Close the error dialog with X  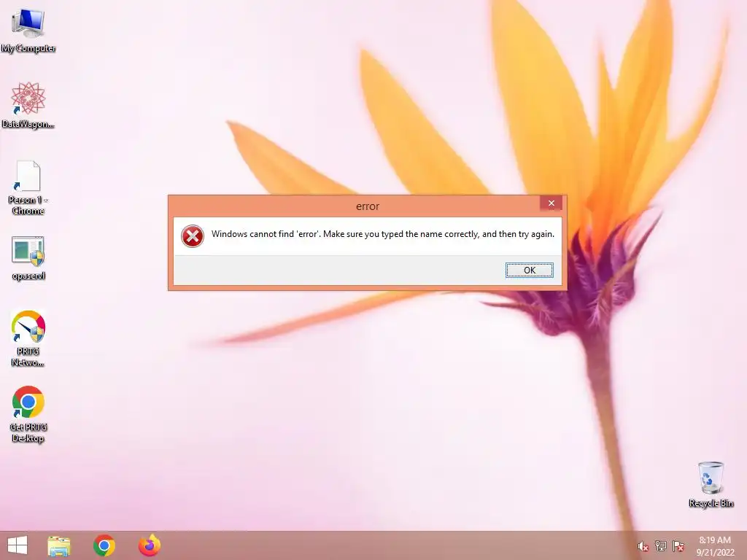[x=551, y=203]
